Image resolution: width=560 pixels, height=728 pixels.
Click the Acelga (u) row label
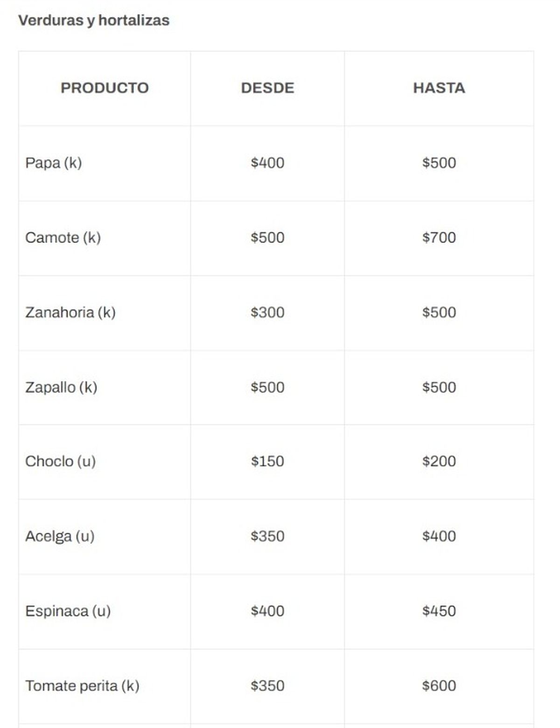[x=60, y=536]
